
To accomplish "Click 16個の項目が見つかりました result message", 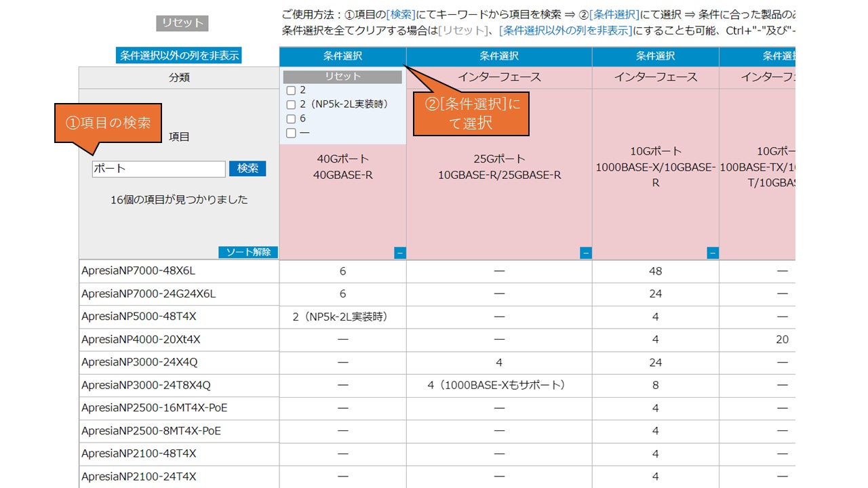I will pos(179,200).
